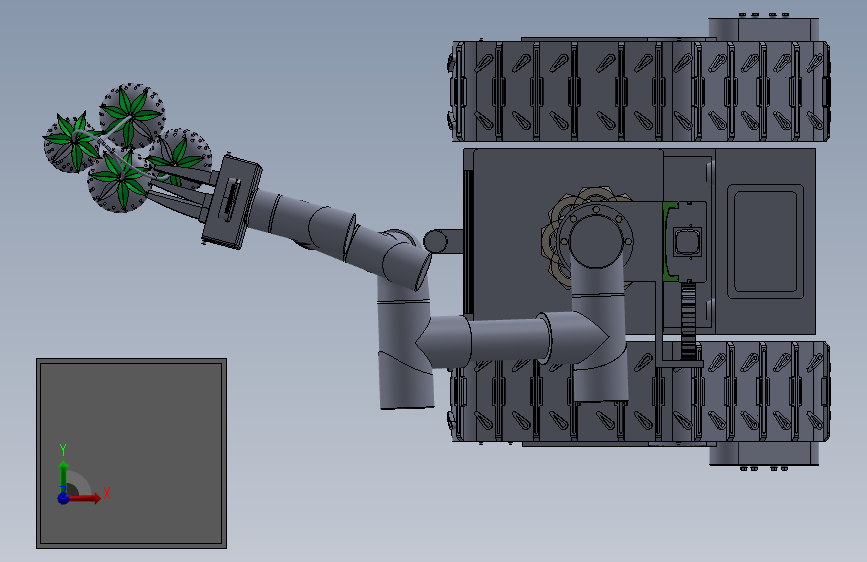Select the upper crawler track of the robot
The image size is (867, 562).
click(x=640, y=91)
